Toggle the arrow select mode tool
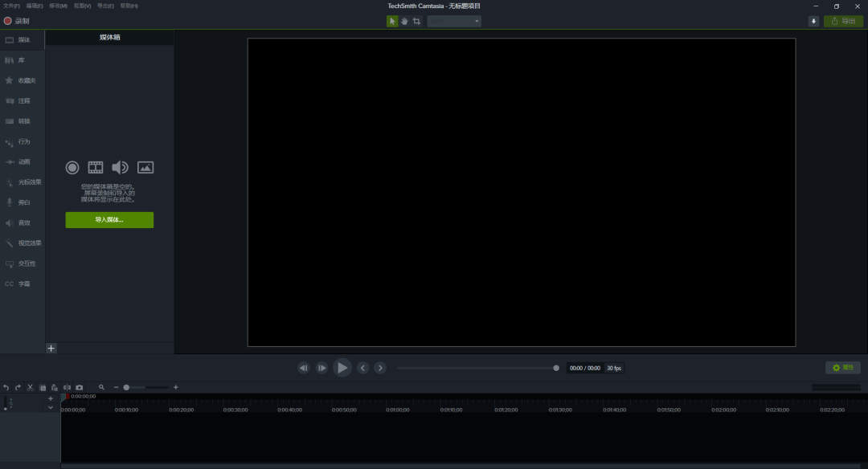Screen dimensions: 868x469 point(392,21)
